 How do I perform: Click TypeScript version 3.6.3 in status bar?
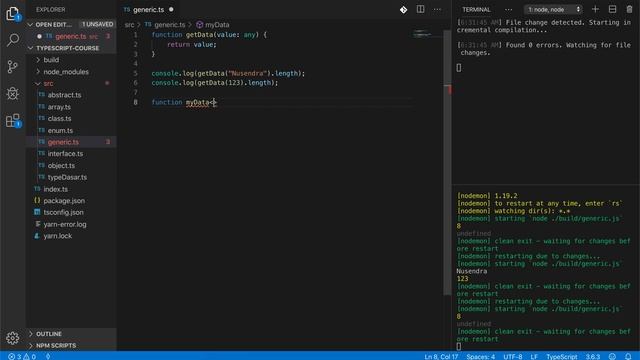[593, 356]
